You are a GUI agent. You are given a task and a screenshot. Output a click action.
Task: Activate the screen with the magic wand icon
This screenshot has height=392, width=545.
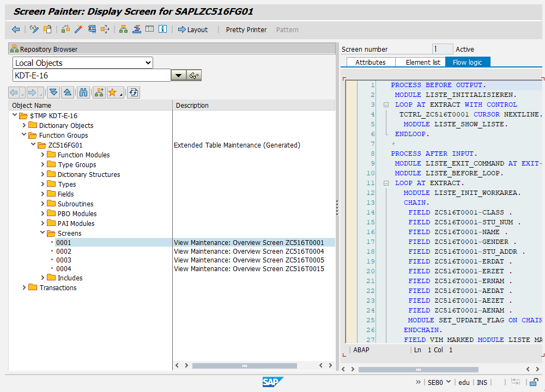click(x=78, y=29)
